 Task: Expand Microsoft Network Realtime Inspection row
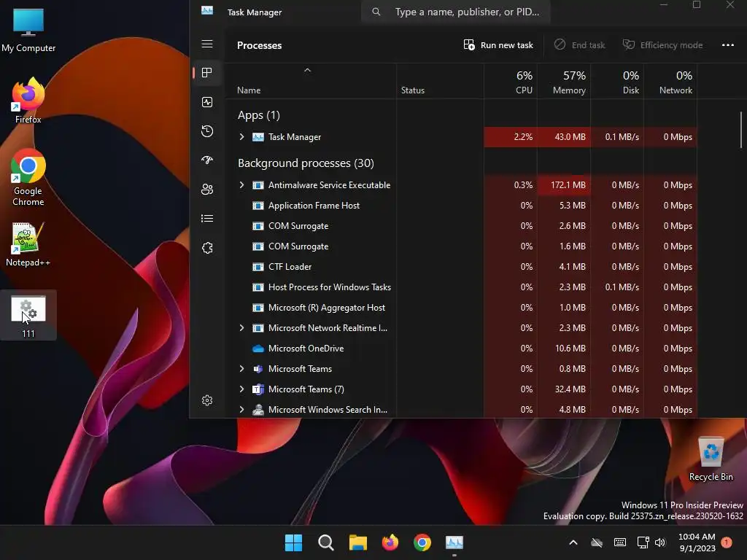tap(241, 327)
